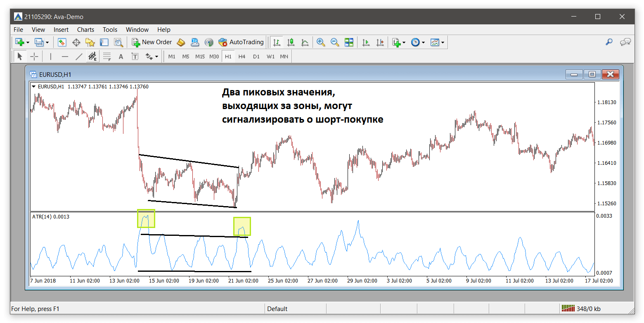Select the Trendline tool
The image size is (644, 323).
click(79, 57)
